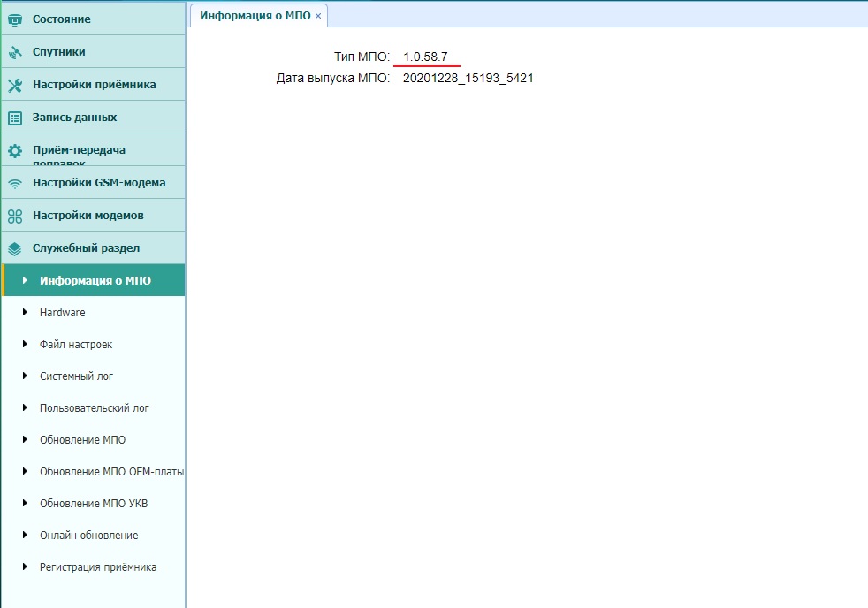Click the Настройки модемов grid icon
Image resolution: width=868 pixels, height=608 pixels.
(x=15, y=216)
